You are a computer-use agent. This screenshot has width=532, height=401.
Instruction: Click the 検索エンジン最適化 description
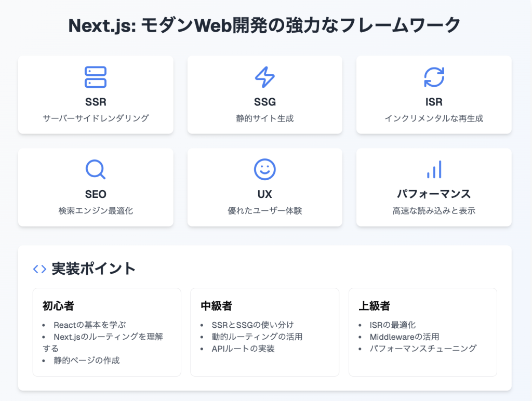(96, 211)
